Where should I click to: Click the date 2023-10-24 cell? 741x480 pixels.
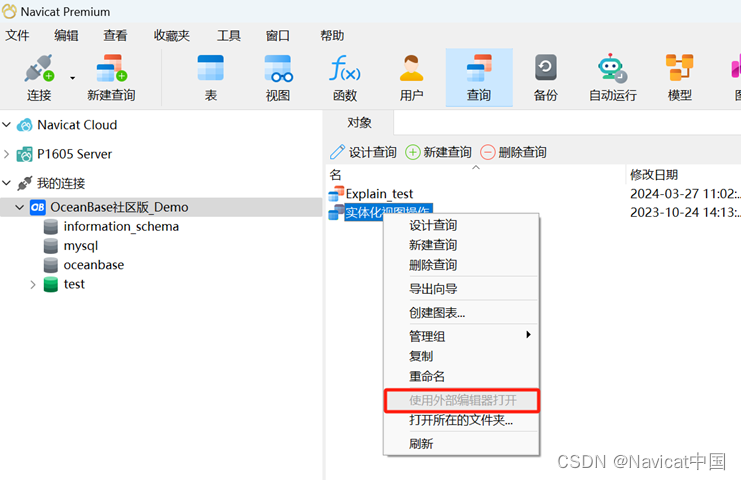[x=684, y=212]
